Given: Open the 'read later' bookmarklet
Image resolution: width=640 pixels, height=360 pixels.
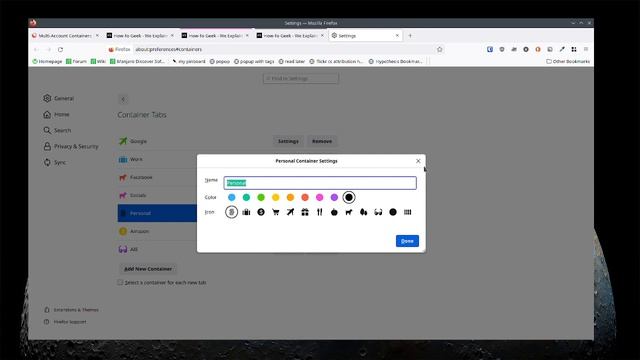Looking at the screenshot, I should point(292,61).
